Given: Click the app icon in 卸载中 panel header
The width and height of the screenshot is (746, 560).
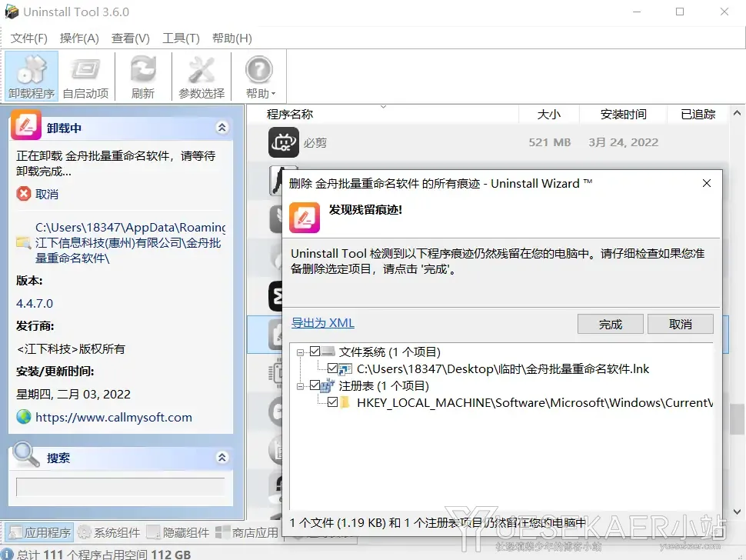Looking at the screenshot, I should (25, 125).
